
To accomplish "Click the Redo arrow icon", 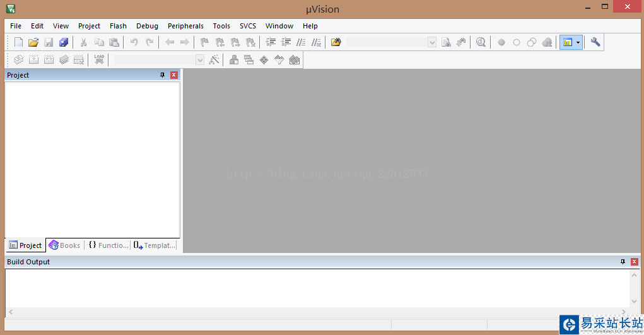I will tap(149, 42).
